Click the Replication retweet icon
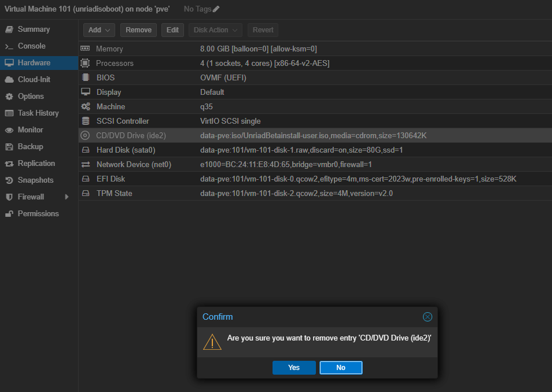The height and width of the screenshot is (392, 552). [x=9, y=164]
